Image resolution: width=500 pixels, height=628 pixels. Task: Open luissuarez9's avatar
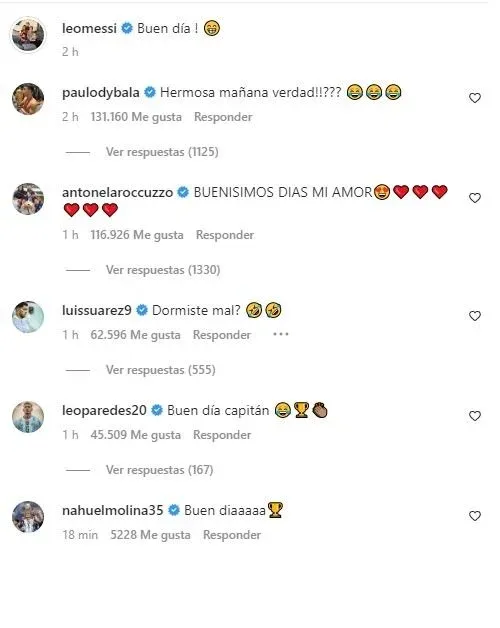pyautogui.click(x=28, y=317)
